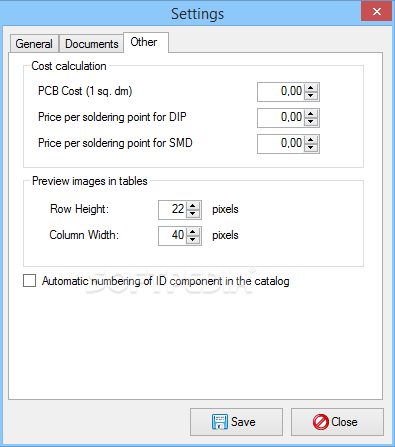Image resolution: width=395 pixels, height=447 pixels.
Task: Switch to the General tab
Action: (x=34, y=44)
